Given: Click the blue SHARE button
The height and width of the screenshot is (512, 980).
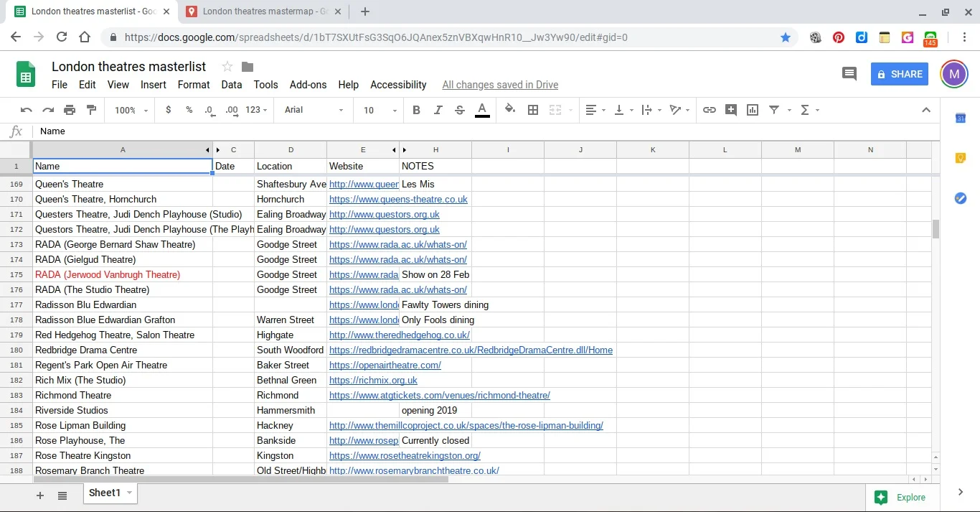Looking at the screenshot, I should 900,74.
